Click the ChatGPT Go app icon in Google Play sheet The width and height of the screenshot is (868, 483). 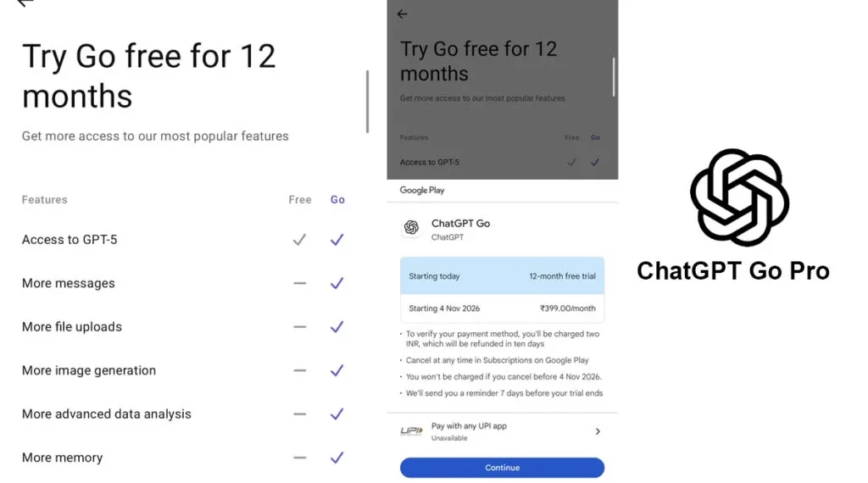pyautogui.click(x=411, y=227)
